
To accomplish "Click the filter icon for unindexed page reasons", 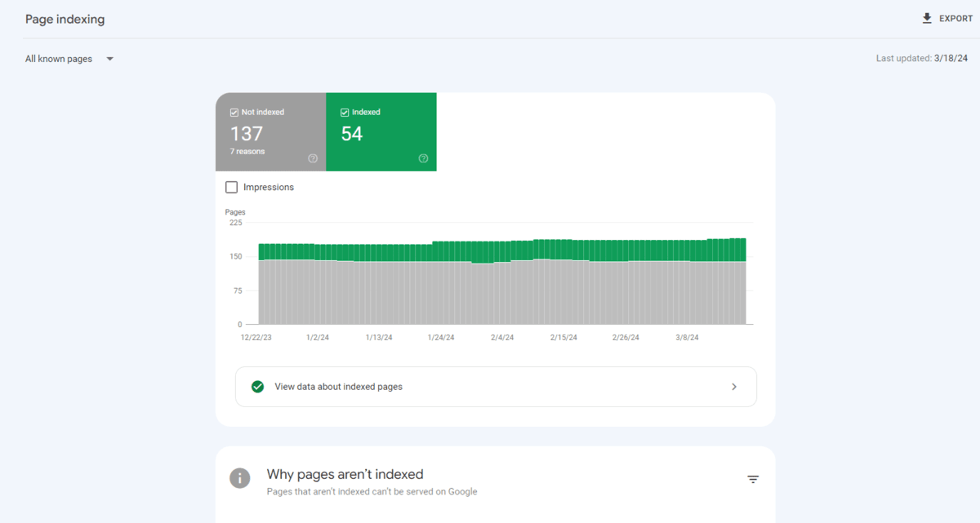I will (752, 479).
